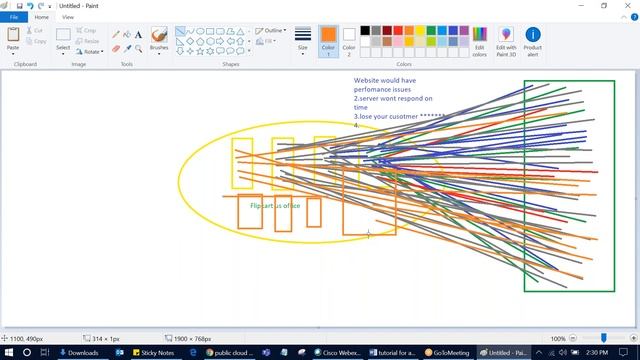Image resolution: width=640 pixels, height=360 pixels.
Task: Switch to GoToMeeting in the taskbar
Action: click(448, 353)
